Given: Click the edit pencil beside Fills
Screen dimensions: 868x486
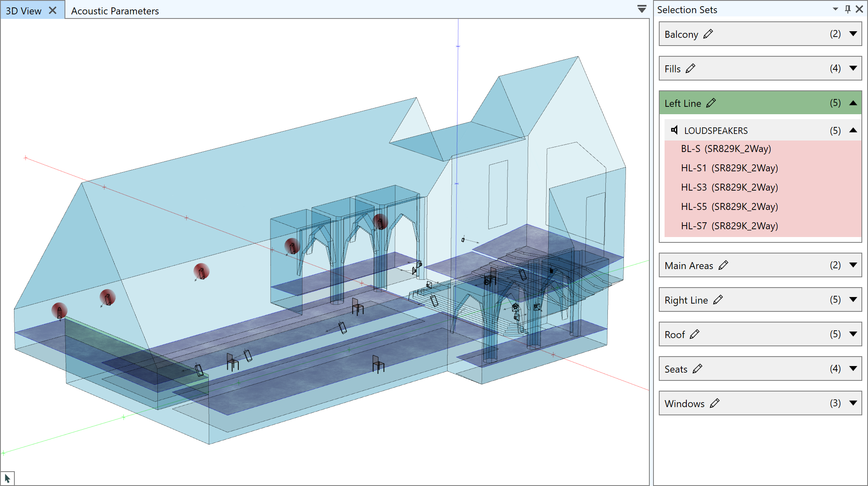Looking at the screenshot, I should point(690,69).
